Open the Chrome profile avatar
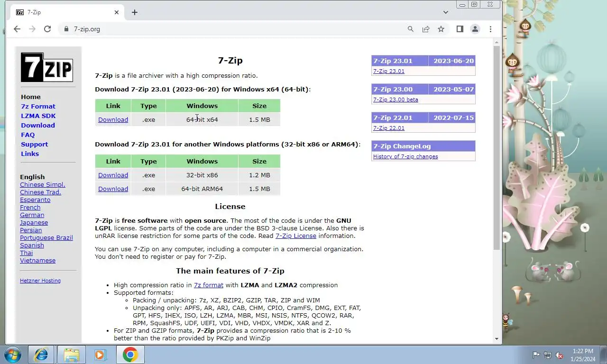This screenshot has height=364, width=607. [x=475, y=29]
